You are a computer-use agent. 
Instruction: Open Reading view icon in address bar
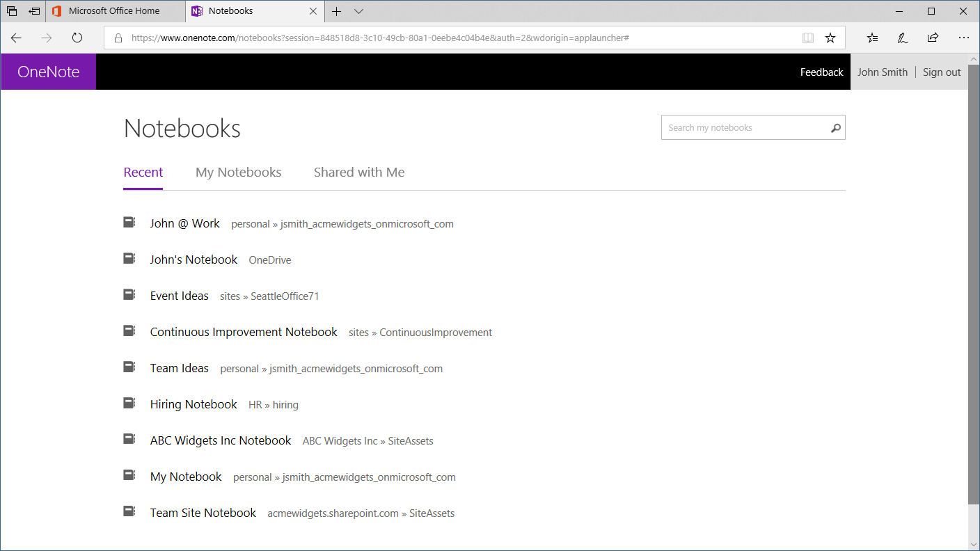808,38
